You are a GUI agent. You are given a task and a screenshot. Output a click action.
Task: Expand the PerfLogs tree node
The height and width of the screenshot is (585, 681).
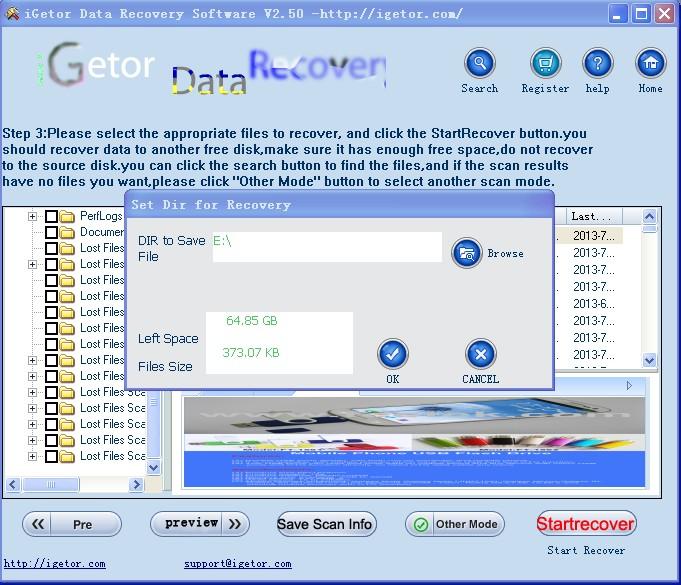tap(32, 216)
